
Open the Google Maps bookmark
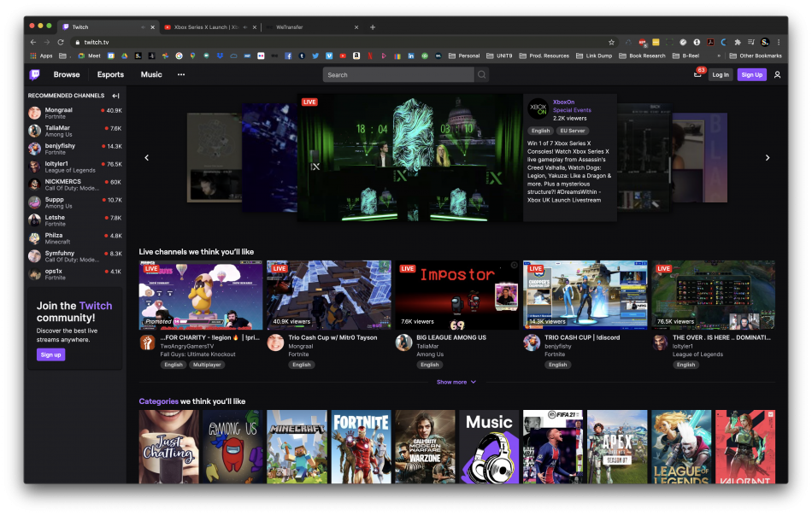(192, 56)
